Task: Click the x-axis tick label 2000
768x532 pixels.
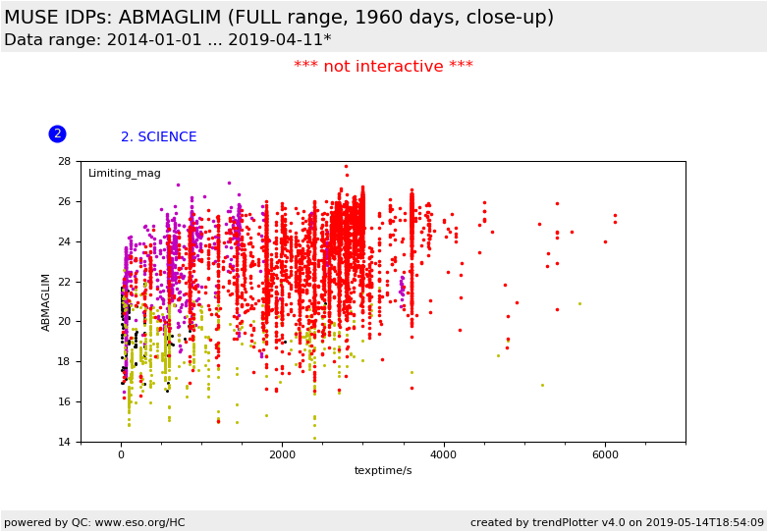Action: point(282,454)
